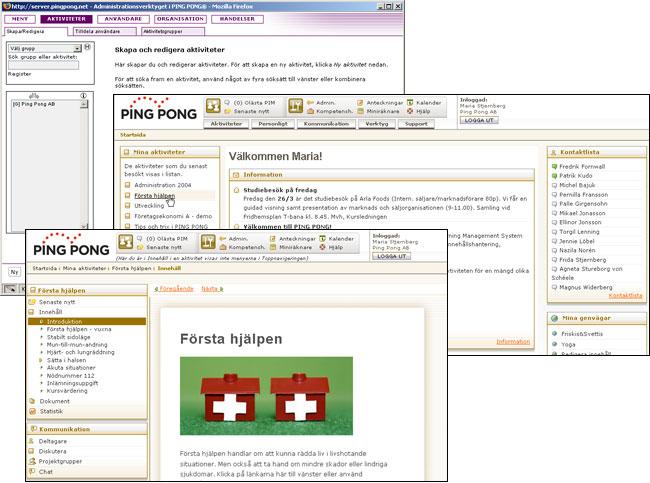Select [0] Ping Pong AB in the list
The image size is (650, 483).
pos(34,104)
